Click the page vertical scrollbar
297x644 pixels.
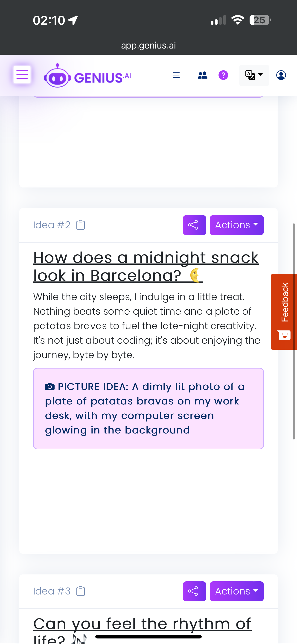pos(294,331)
